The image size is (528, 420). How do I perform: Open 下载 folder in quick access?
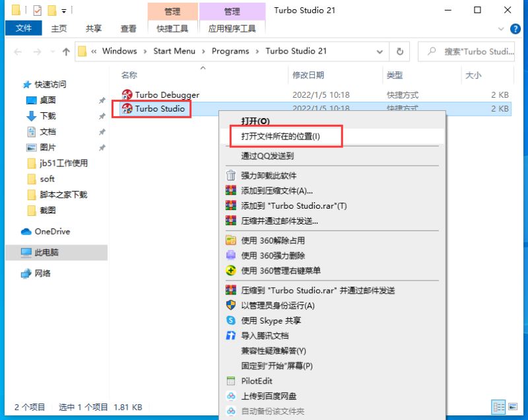click(41, 116)
